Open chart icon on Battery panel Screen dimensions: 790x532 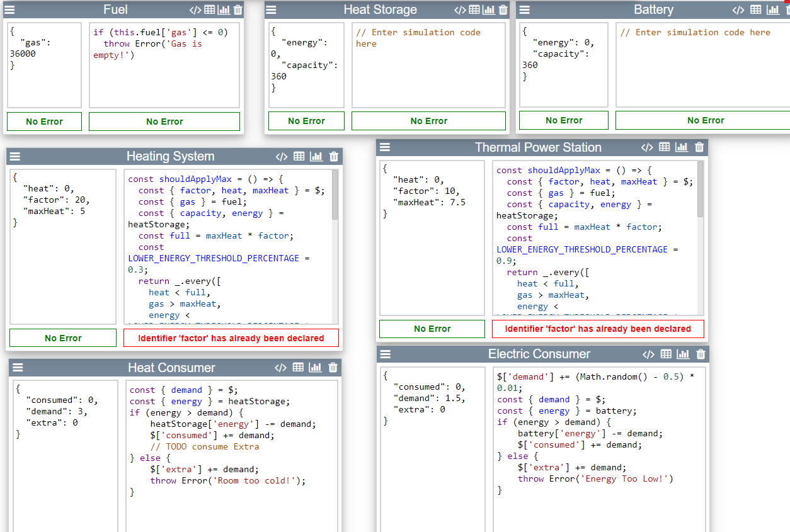pyautogui.click(x=772, y=9)
